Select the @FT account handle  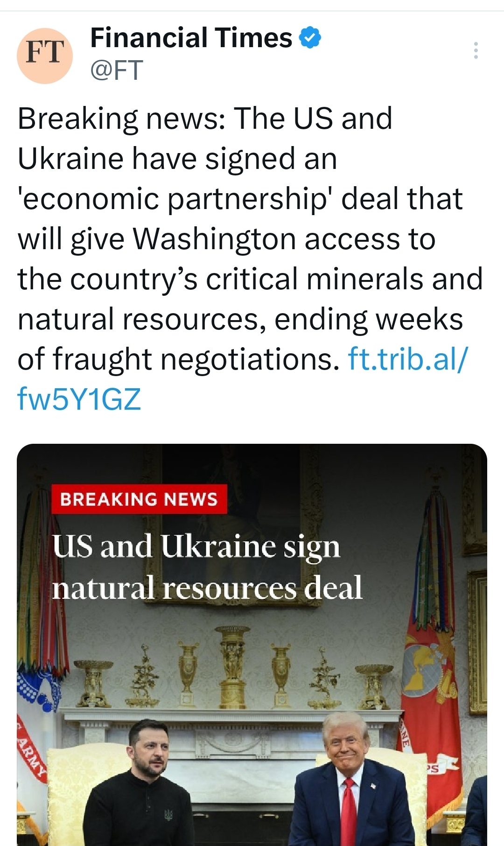point(117,70)
